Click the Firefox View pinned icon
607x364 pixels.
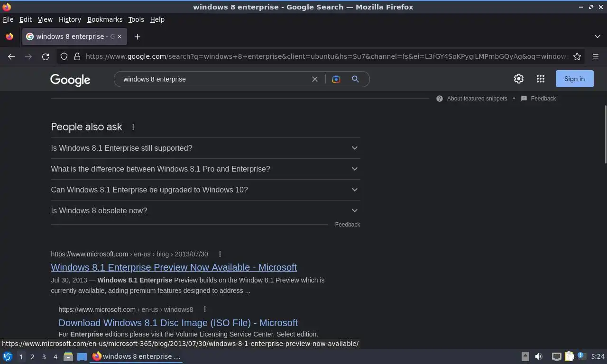(x=9, y=36)
